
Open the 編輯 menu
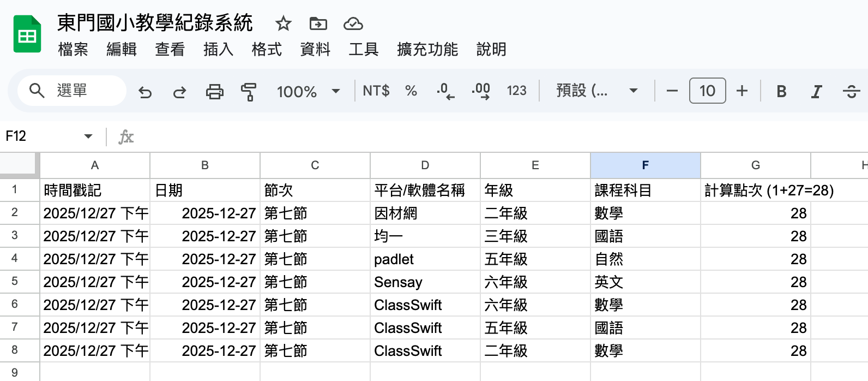click(x=121, y=49)
